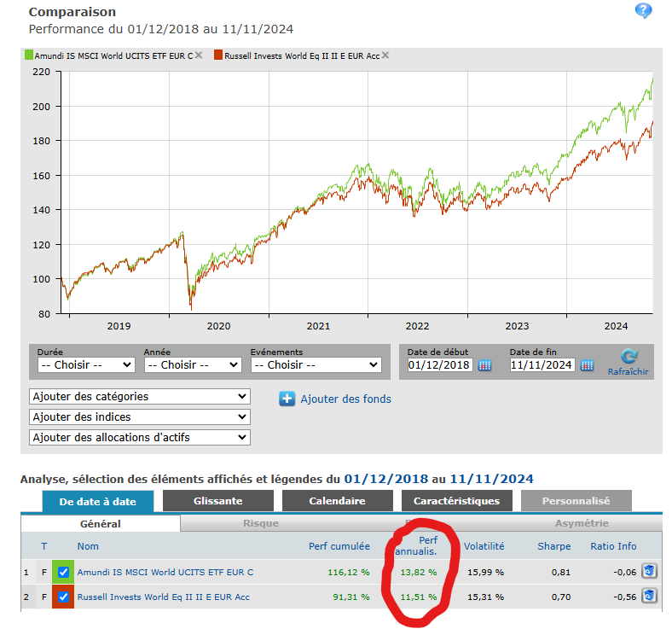
Task: Open calendar picker for Date de fin
Action: coord(587,365)
